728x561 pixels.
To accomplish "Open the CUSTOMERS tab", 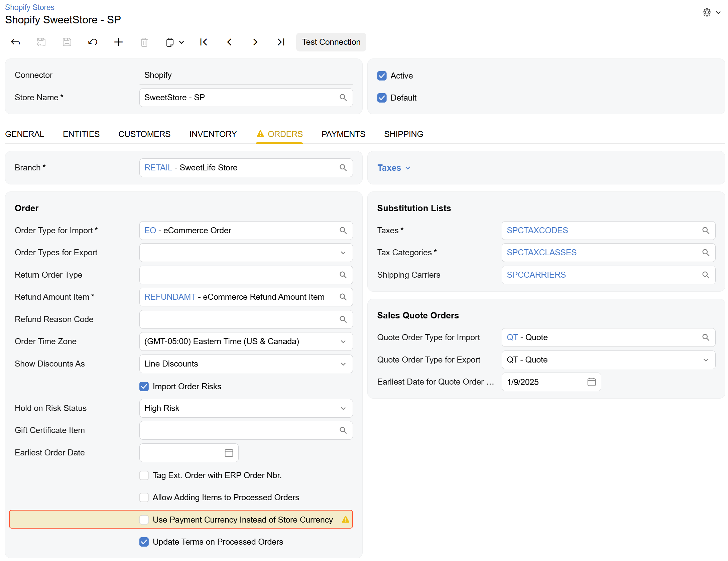I will [144, 134].
